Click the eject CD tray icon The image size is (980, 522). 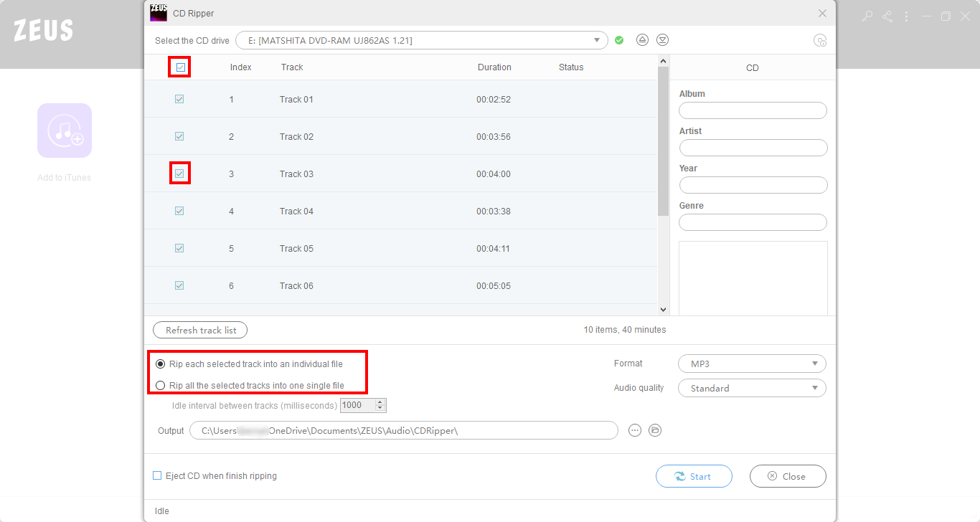643,40
